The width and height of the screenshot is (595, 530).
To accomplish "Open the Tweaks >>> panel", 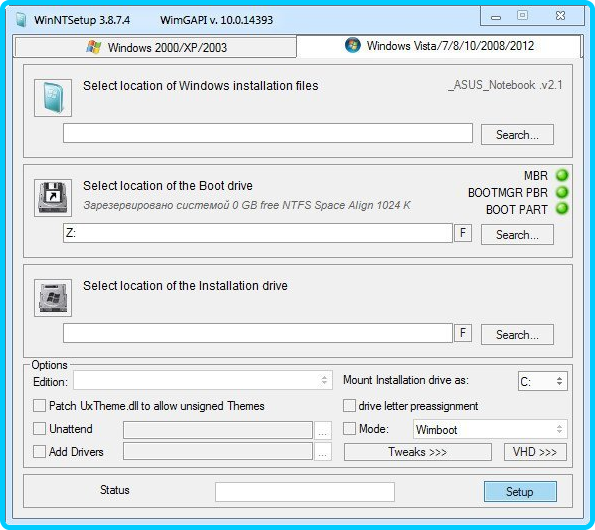I will 418,452.
